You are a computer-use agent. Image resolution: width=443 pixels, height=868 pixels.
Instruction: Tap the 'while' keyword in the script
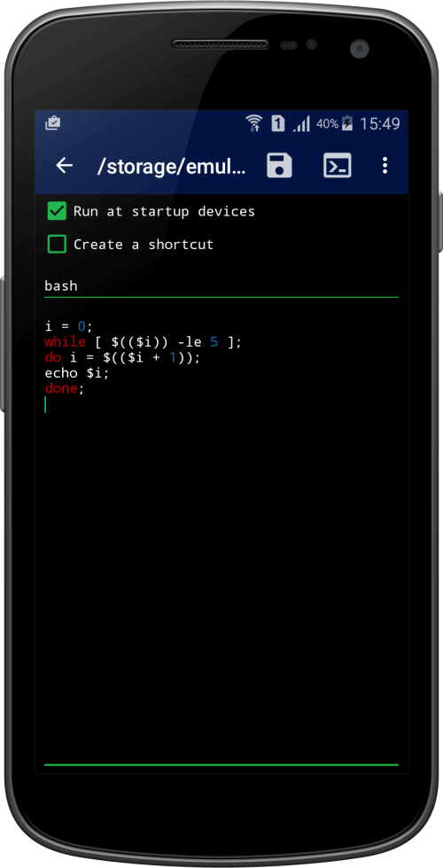click(66, 342)
